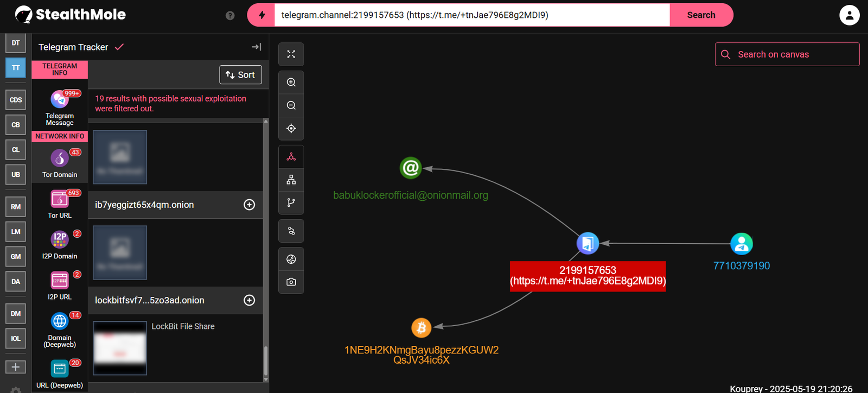The height and width of the screenshot is (393, 868).
Task: Open the Sort options
Action: pos(240,75)
